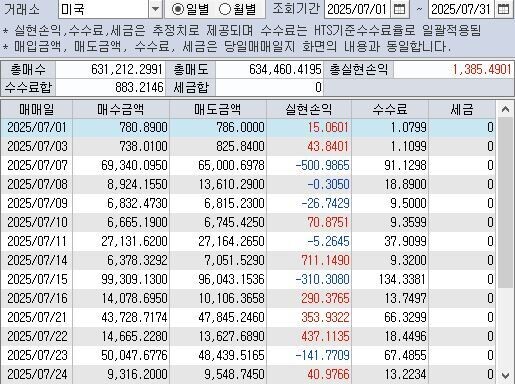Select the 2025/07/23 row date
This screenshot has height=384, width=515.
[x=37, y=355]
